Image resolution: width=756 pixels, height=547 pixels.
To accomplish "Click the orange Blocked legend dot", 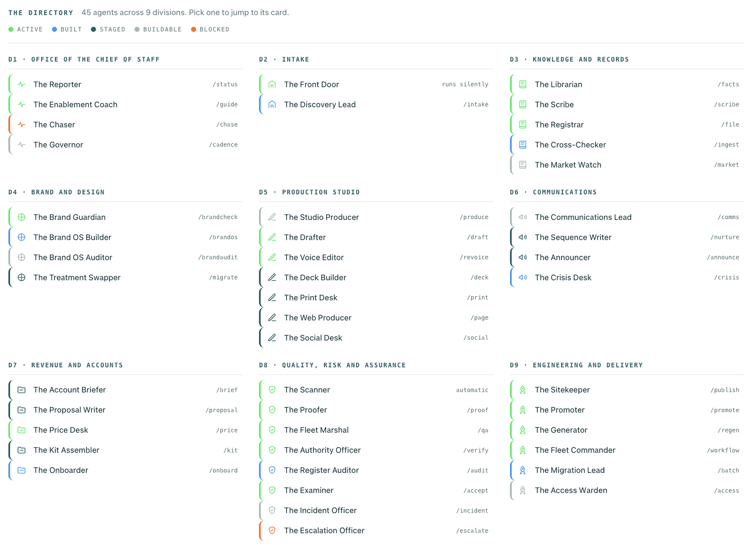I will click(194, 29).
